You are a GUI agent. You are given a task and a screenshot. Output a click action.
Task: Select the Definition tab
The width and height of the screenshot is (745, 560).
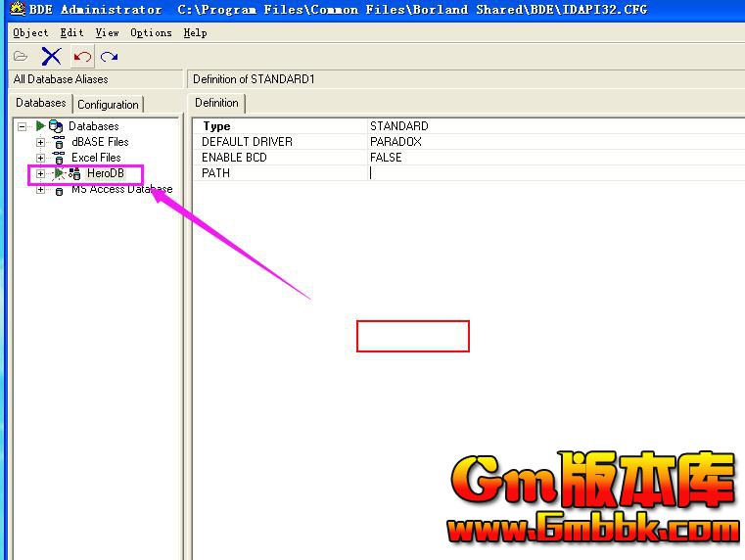[x=216, y=103]
